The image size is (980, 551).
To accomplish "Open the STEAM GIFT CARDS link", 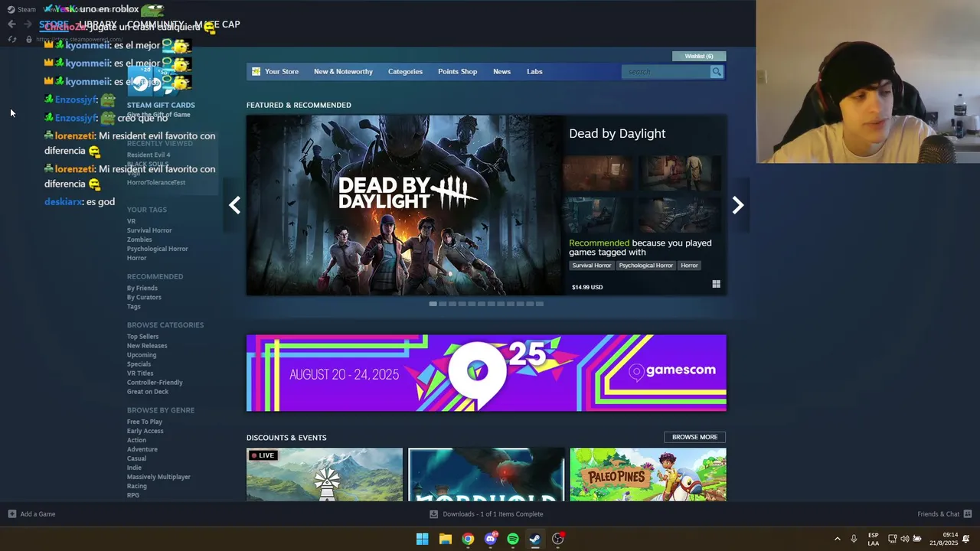I will [161, 105].
